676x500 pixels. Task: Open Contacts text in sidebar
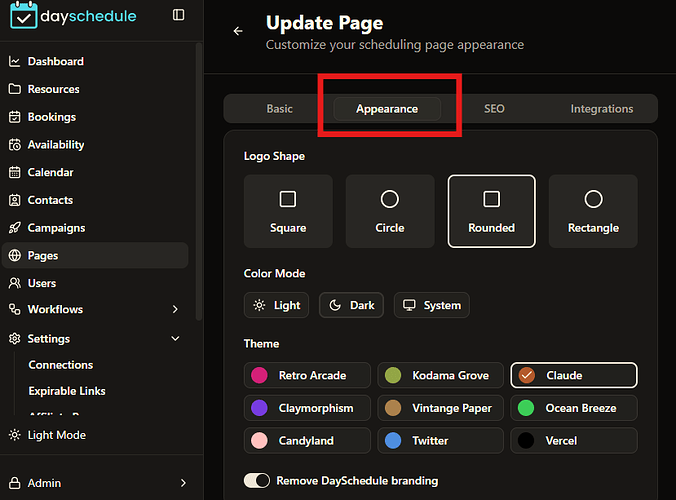coord(50,200)
